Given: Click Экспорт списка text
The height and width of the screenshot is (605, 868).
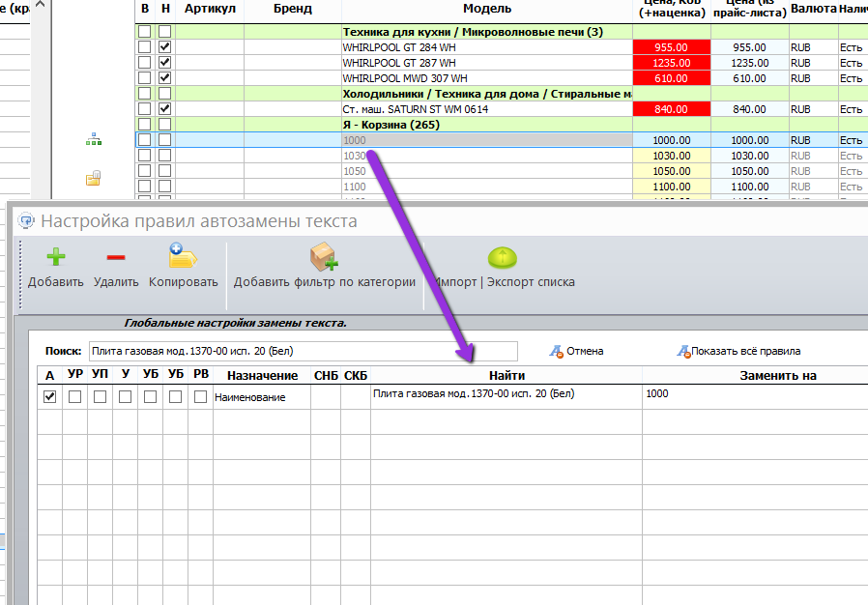Looking at the screenshot, I should [531, 282].
